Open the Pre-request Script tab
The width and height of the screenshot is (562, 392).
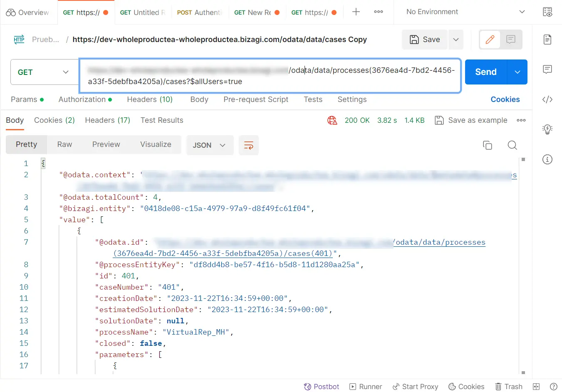tap(256, 99)
